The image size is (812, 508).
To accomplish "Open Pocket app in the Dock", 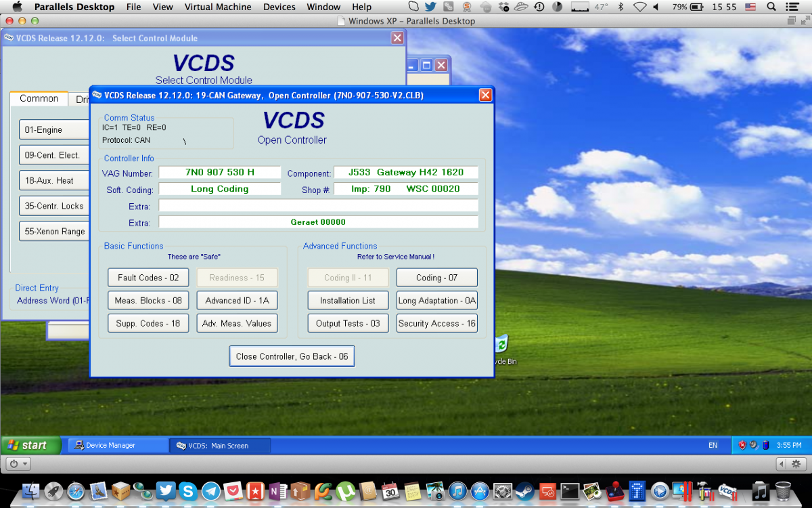I will pyautogui.click(x=233, y=491).
